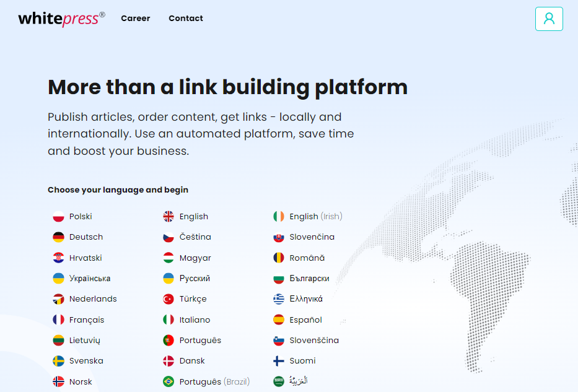The width and height of the screenshot is (578, 392).
Task: Click the Brazilian flag icon
Action: (x=169, y=381)
